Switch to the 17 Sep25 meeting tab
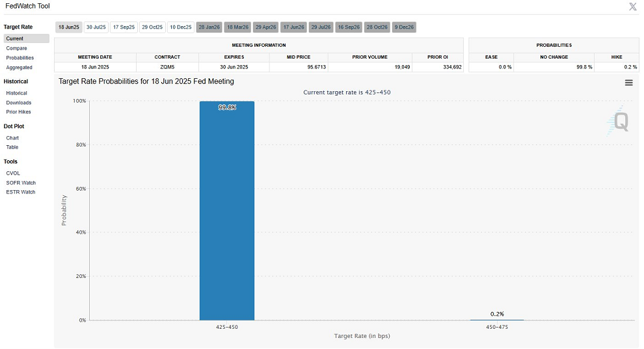The image size is (644, 349). (x=124, y=27)
